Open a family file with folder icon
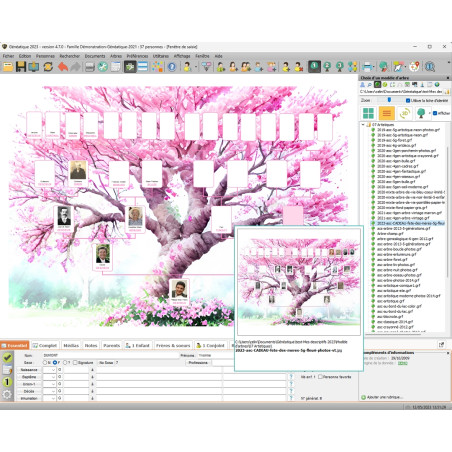The height and width of the screenshot is (452, 452). pyautogui.click(x=8, y=67)
